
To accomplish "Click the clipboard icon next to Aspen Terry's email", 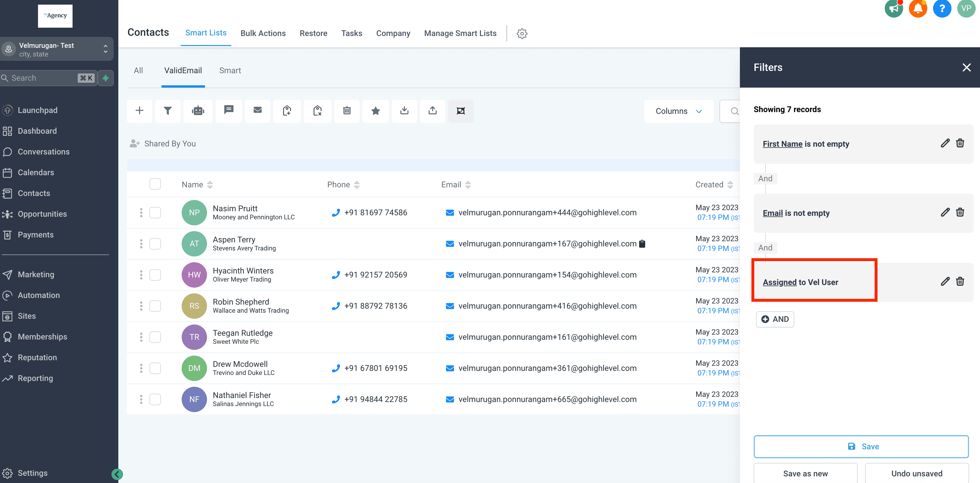I will pos(642,244).
